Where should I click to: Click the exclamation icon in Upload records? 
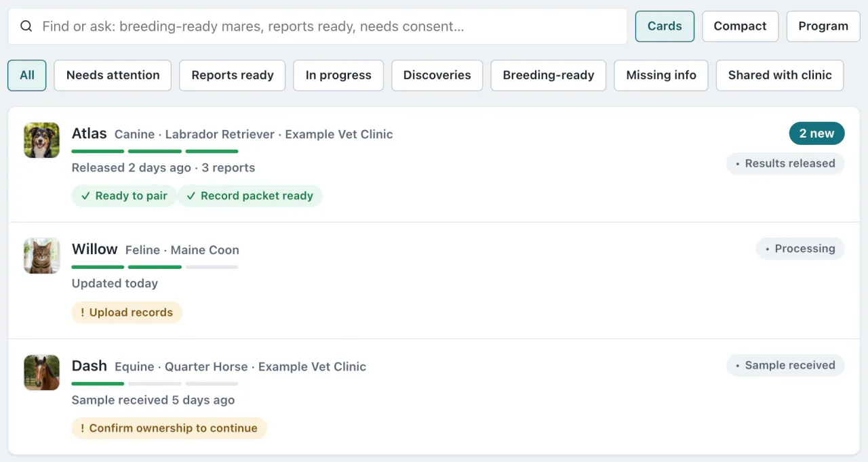[83, 312]
